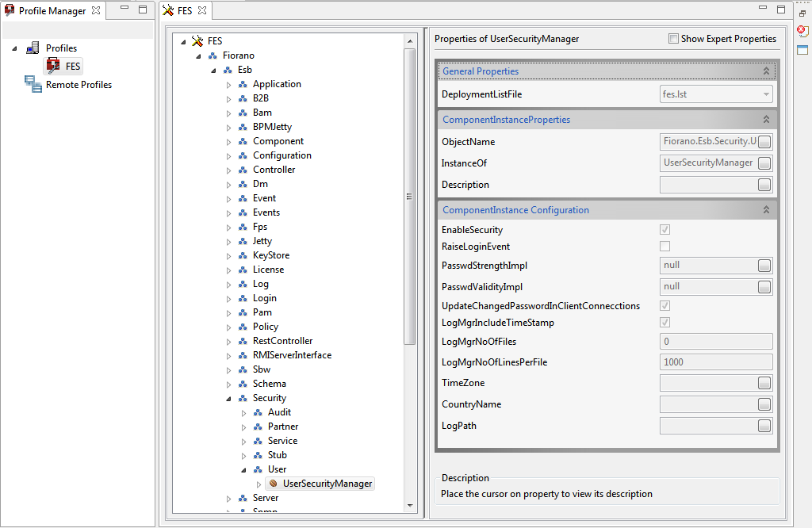
Task: Switch to the Profile Manager tab
Action: 52,10
